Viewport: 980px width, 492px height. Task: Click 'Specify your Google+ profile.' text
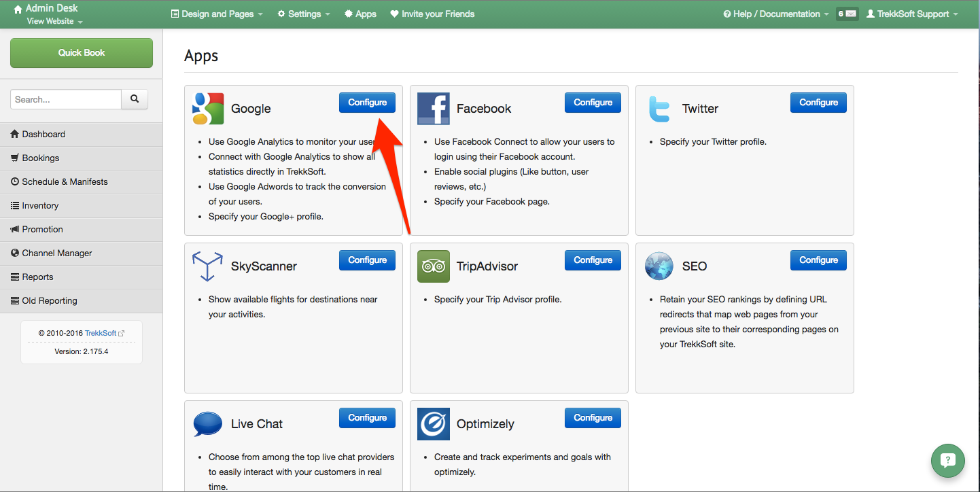tap(266, 217)
